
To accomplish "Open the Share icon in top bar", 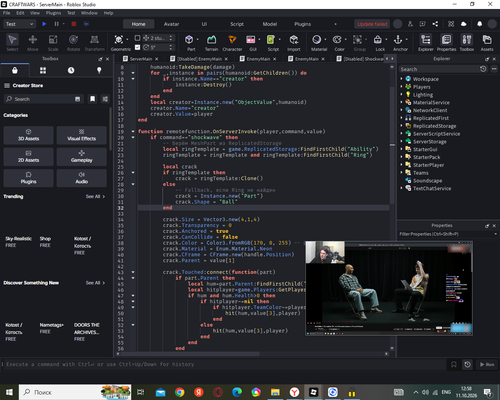I will coord(435,24).
